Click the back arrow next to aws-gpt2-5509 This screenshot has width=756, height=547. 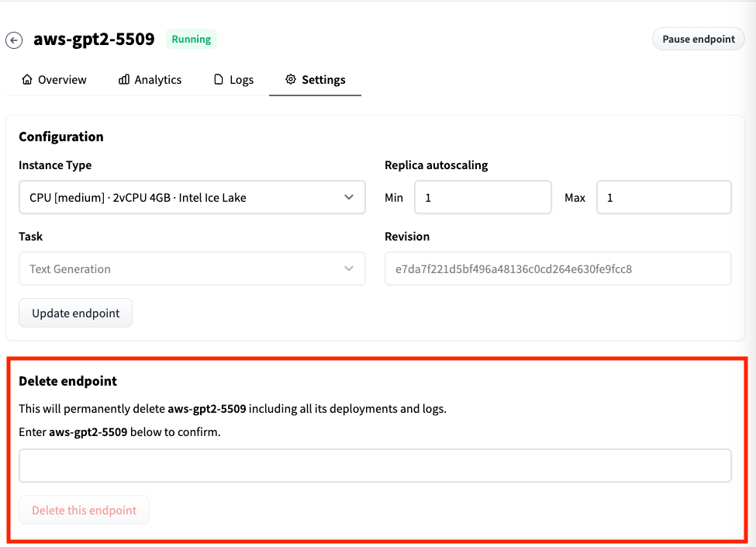14,40
